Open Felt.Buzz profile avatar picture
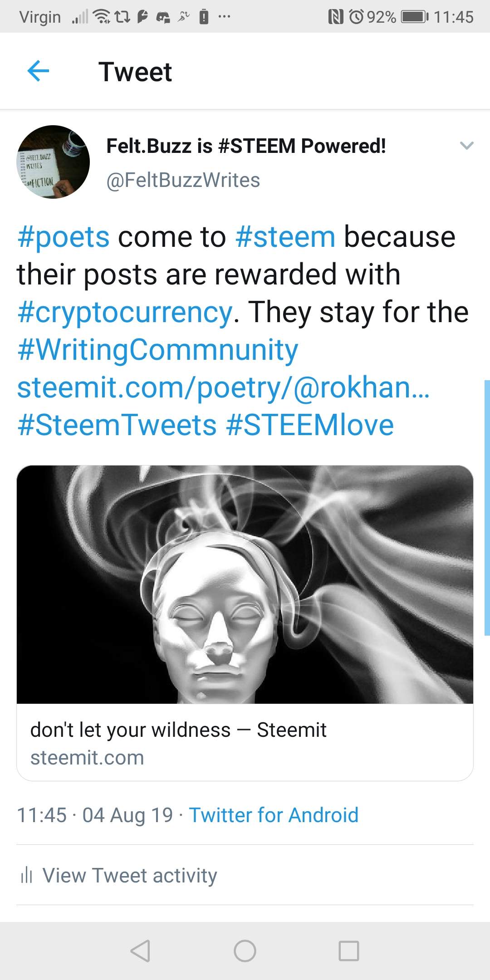This screenshot has width=490, height=980. tap(53, 162)
